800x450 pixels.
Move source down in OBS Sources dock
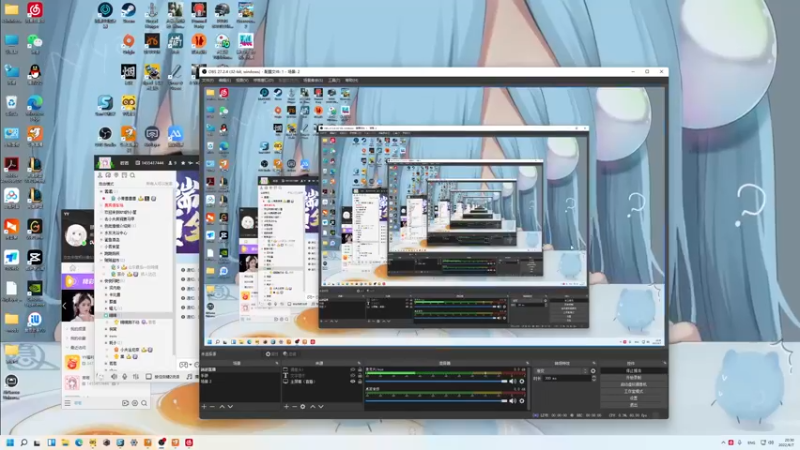(320, 407)
